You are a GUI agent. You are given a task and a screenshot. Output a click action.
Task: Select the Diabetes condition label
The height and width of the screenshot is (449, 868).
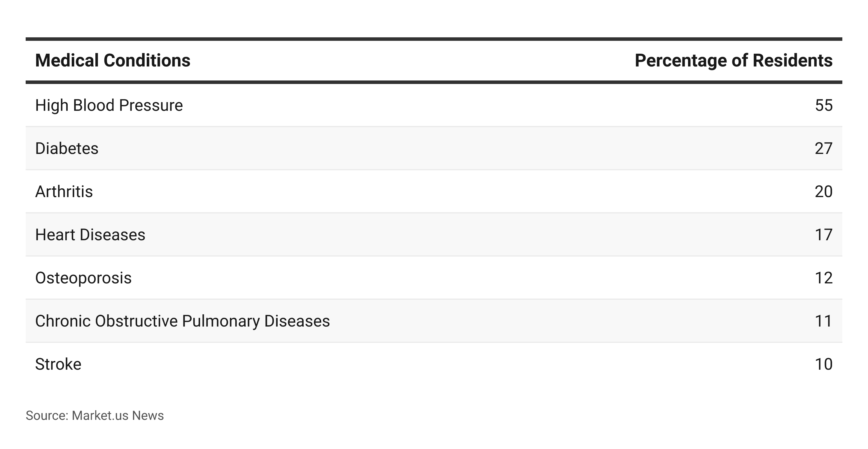point(67,148)
